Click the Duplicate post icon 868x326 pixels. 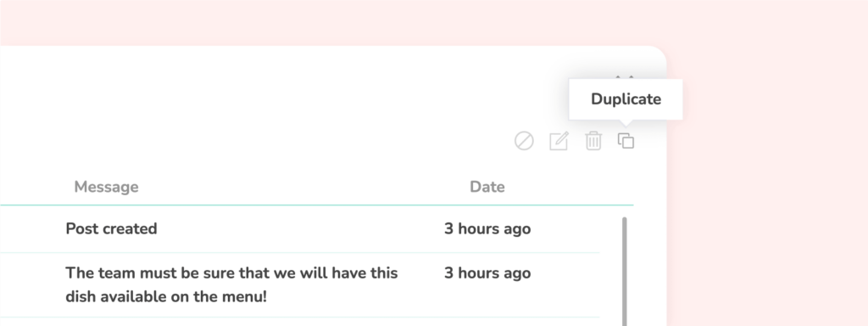click(x=626, y=141)
